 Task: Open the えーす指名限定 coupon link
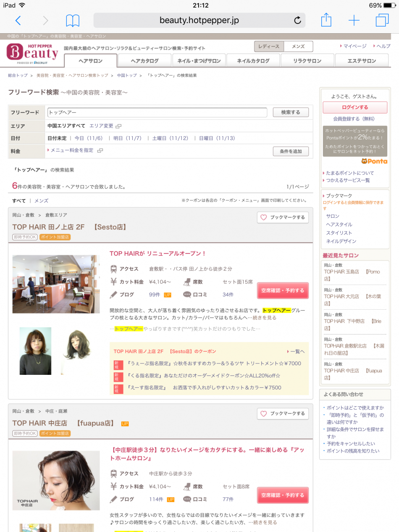coord(204,387)
